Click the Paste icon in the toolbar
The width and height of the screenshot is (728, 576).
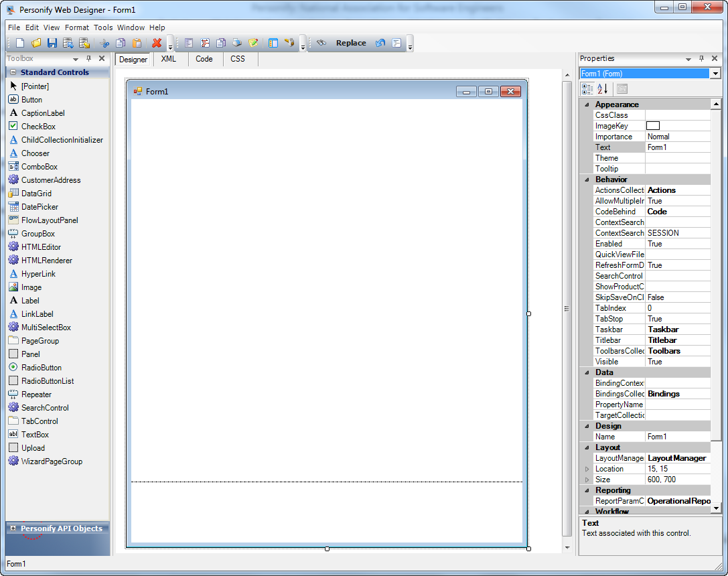pyautogui.click(x=136, y=42)
